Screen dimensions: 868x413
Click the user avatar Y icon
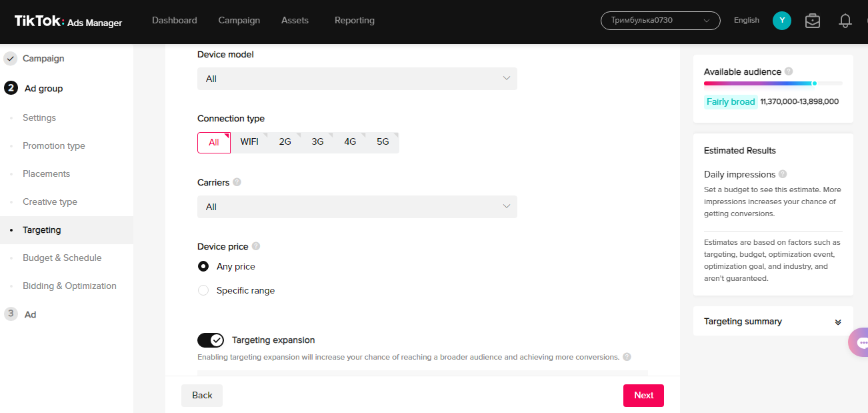(x=781, y=21)
